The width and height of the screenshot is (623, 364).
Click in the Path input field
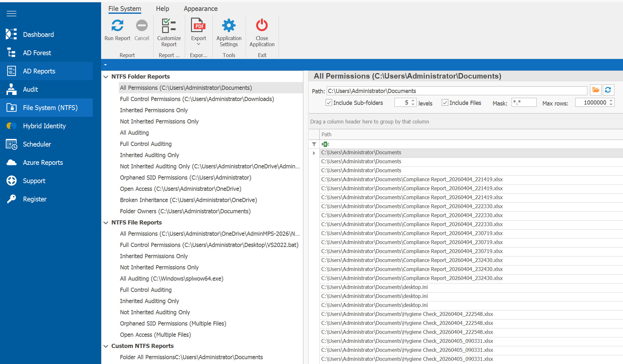tap(457, 91)
